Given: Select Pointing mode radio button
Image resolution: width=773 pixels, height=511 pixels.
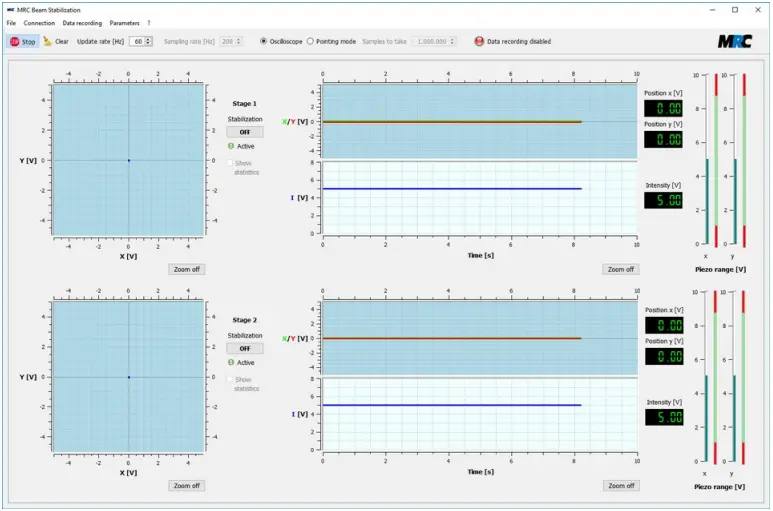Looking at the screenshot, I should pos(310,41).
